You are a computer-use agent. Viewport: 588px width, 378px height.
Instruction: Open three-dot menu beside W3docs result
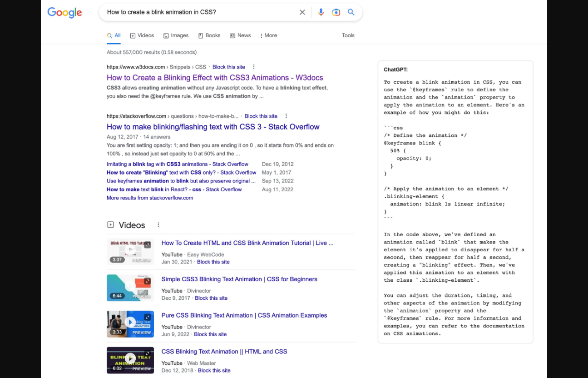(254, 67)
